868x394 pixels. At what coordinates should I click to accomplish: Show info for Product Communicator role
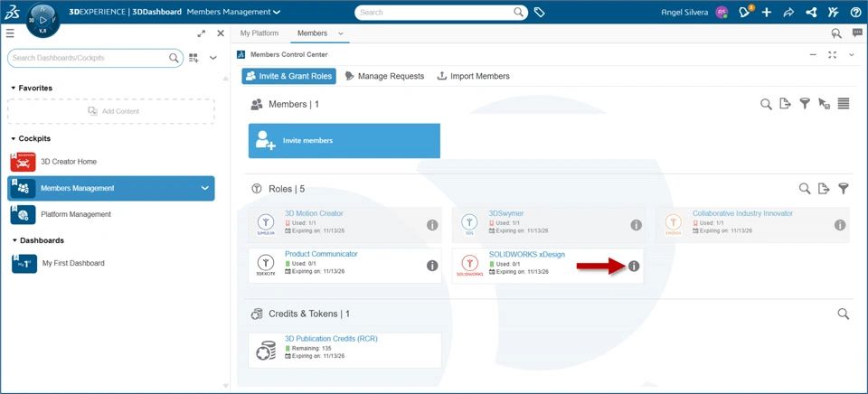(x=432, y=266)
